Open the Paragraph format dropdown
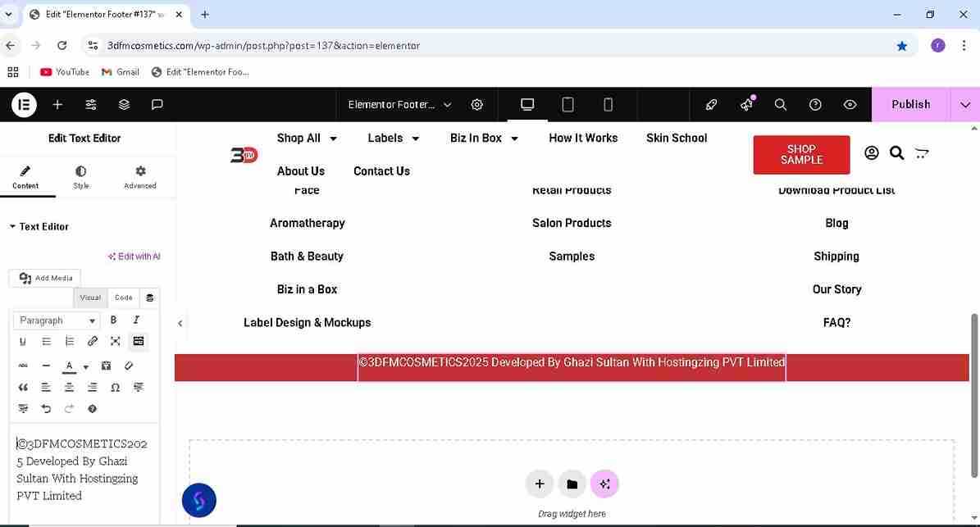The image size is (980, 527). [x=57, y=320]
